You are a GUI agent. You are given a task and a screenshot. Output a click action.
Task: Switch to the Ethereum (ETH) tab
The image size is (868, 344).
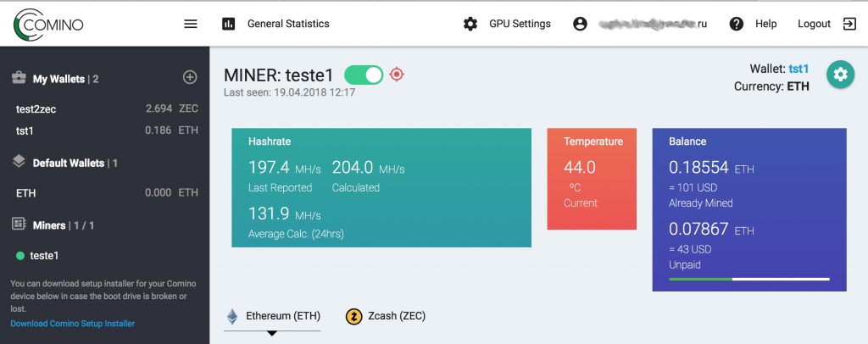point(272,317)
